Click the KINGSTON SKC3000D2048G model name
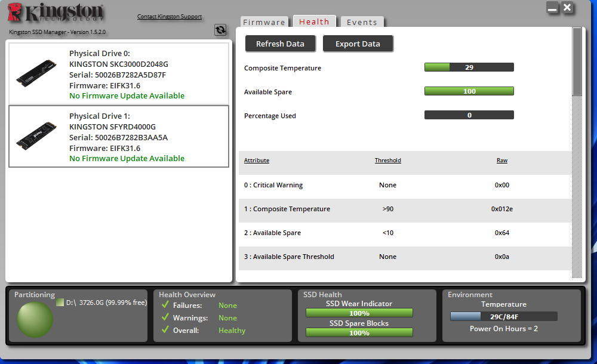 (x=119, y=64)
